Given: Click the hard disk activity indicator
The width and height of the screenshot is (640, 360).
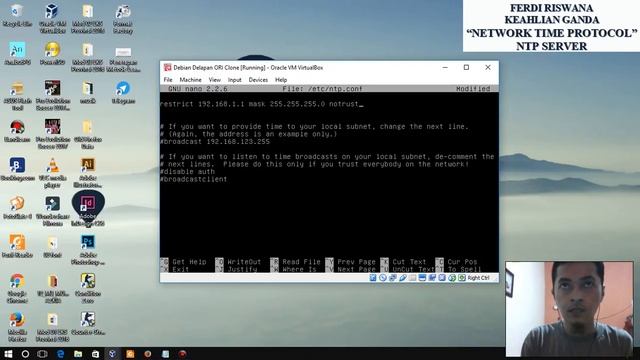Looking at the screenshot, I should tap(373, 278).
